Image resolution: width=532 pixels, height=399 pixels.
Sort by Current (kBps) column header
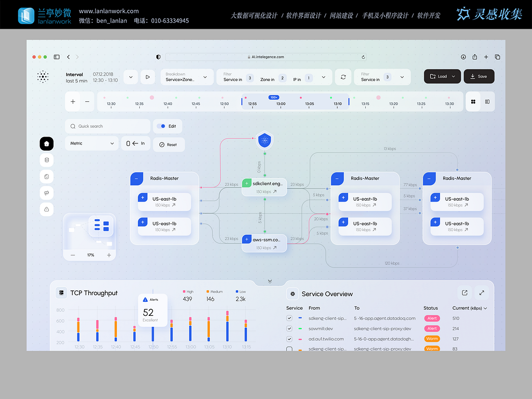point(470,308)
